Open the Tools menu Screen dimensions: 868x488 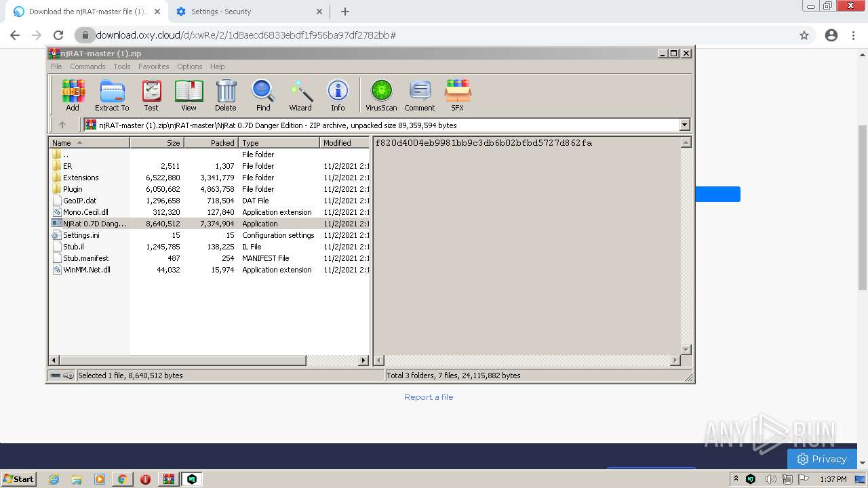click(x=122, y=66)
